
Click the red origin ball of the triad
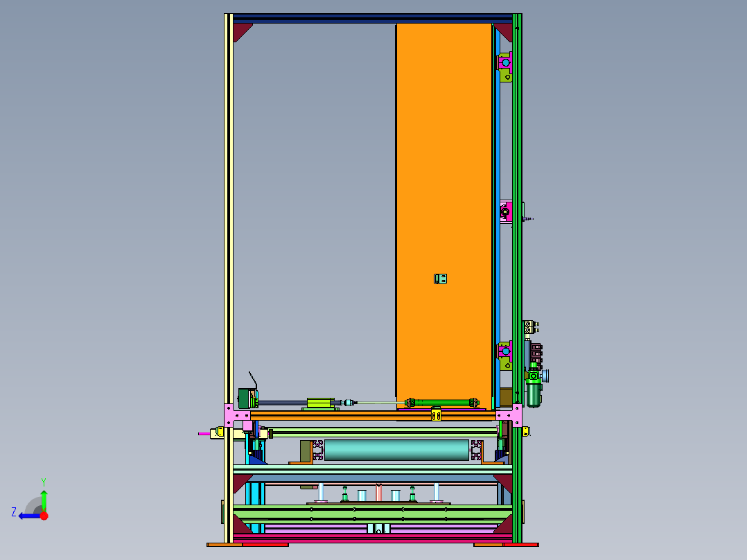(x=44, y=516)
